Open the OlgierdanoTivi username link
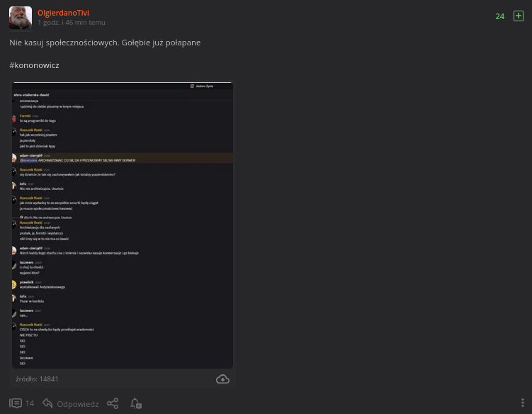Screen dimensions: 532x414 63,13
